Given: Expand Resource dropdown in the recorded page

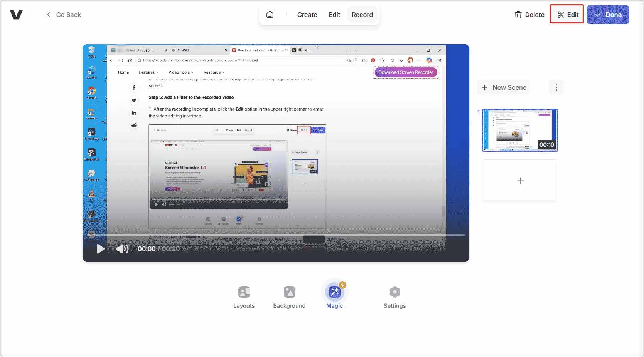Looking at the screenshot, I should (x=214, y=72).
